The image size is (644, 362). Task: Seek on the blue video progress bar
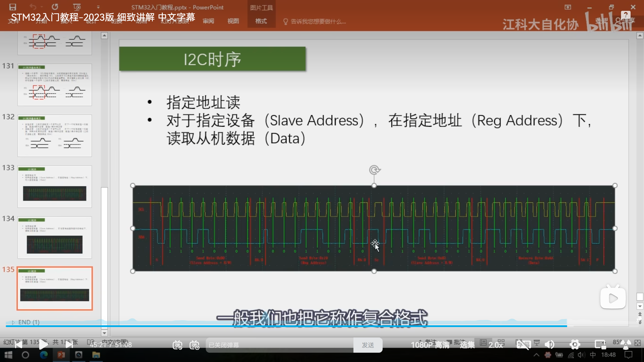pos(302,326)
